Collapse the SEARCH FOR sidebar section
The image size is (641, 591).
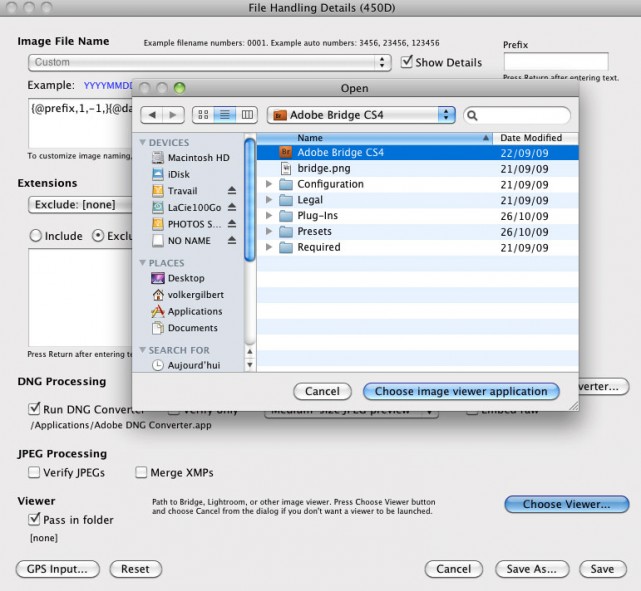(143, 350)
